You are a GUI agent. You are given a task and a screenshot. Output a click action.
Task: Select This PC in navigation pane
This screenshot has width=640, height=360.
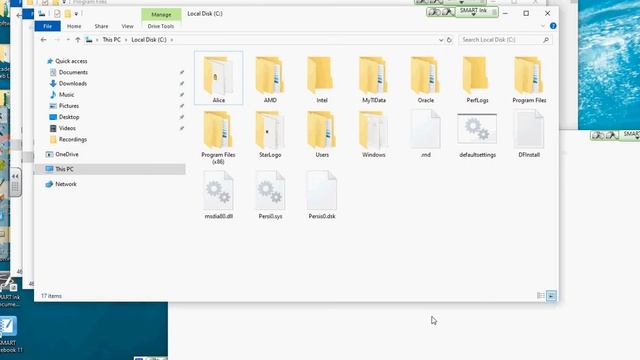pyautogui.click(x=110, y=169)
